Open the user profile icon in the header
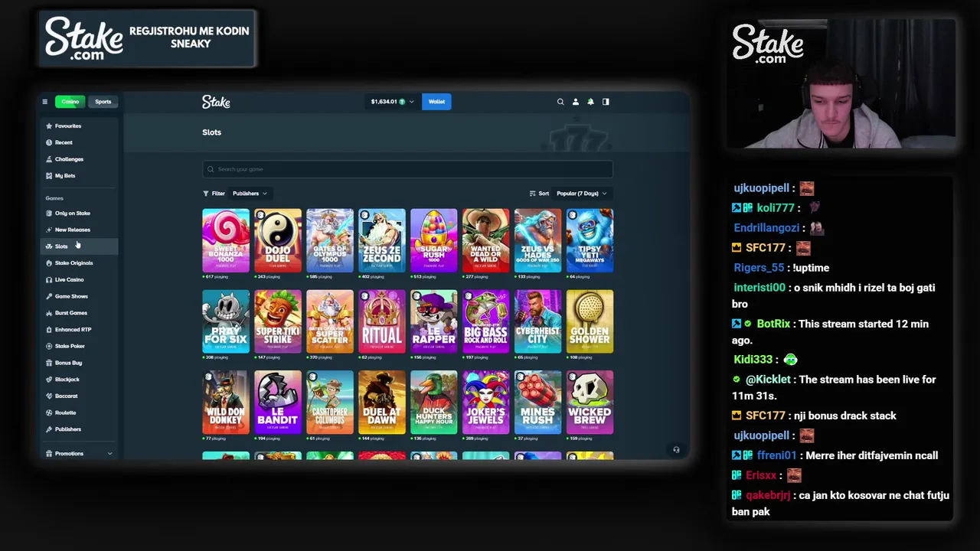 tap(576, 102)
